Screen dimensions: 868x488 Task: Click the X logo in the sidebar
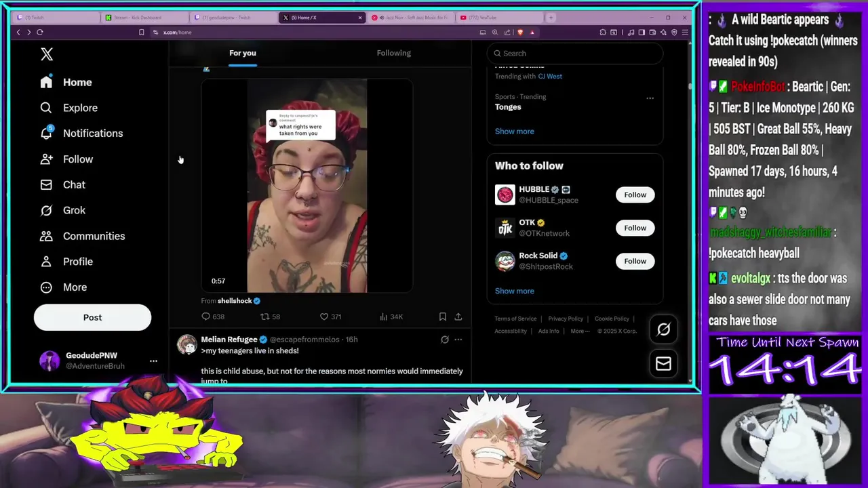pyautogui.click(x=47, y=54)
